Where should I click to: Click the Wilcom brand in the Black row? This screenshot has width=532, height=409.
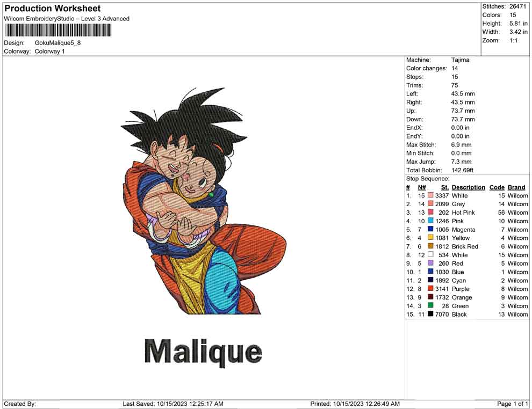coord(517,314)
